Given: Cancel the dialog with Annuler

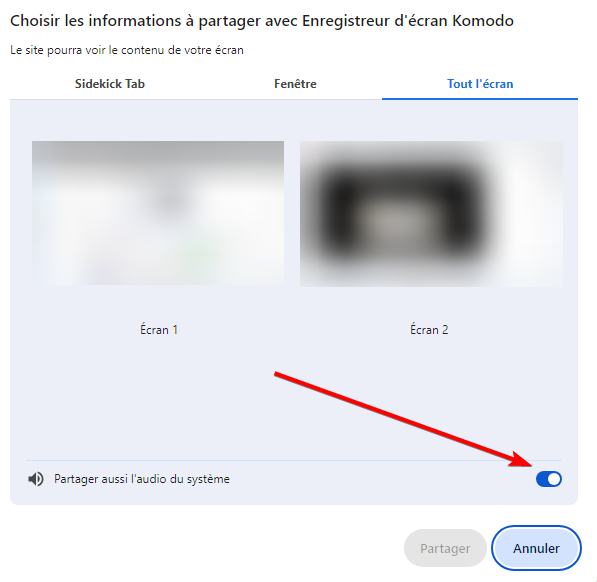Looking at the screenshot, I should [536, 548].
